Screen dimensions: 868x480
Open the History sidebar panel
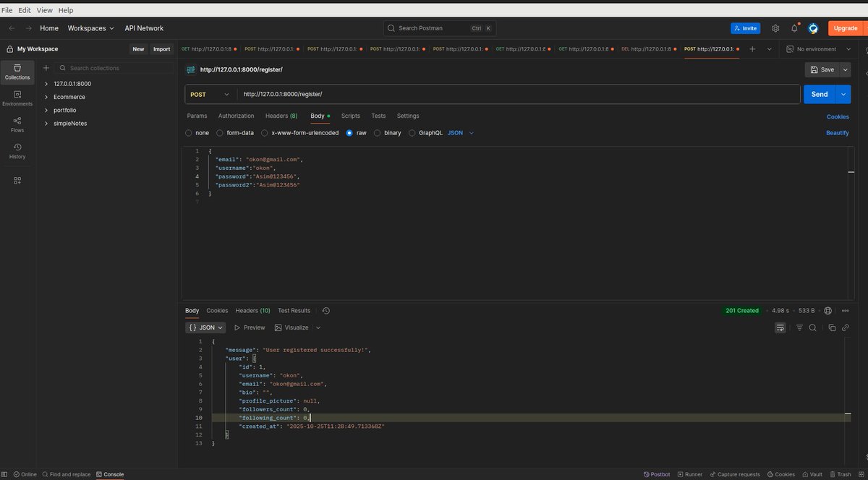click(x=17, y=150)
